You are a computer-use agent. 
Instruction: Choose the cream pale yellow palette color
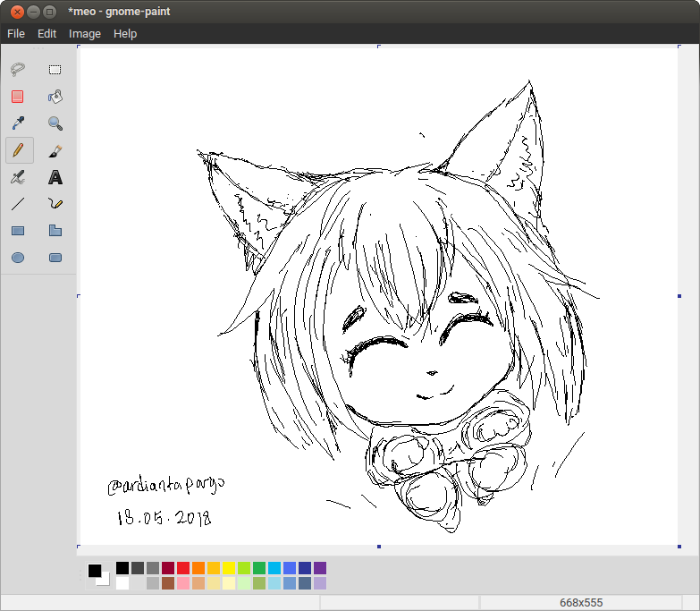pyautogui.click(x=229, y=583)
